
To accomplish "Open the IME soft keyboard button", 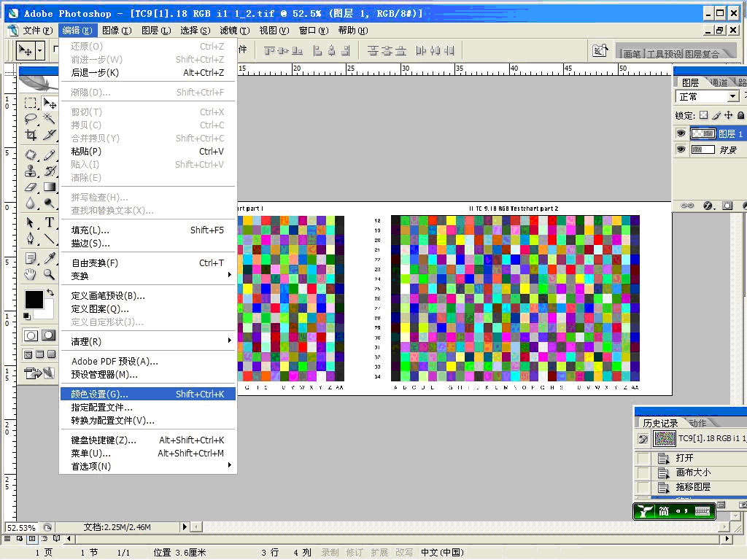I will coord(703,511).
